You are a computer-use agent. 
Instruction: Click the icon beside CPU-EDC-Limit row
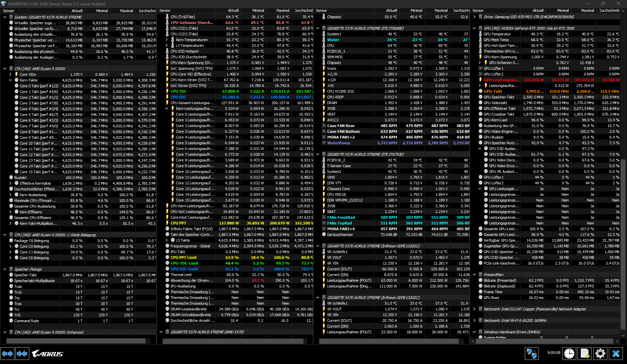tap(167, 269)
